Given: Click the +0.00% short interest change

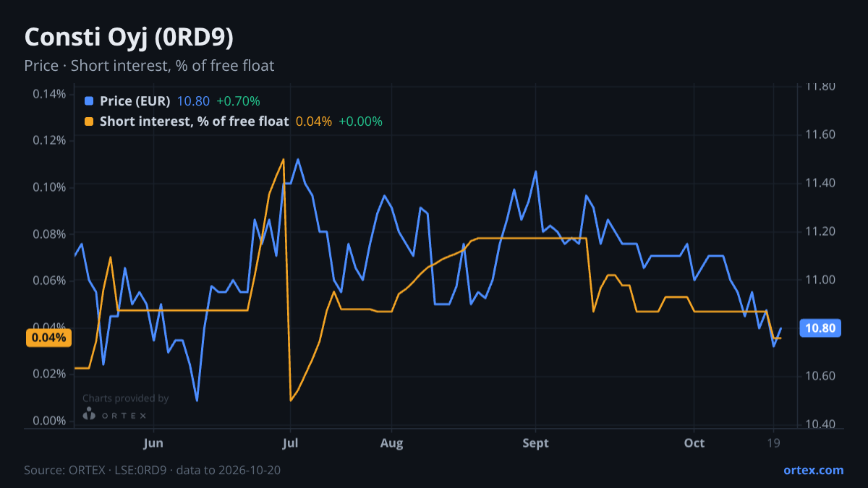Looking at the screenshot, I should pos(360,121).
